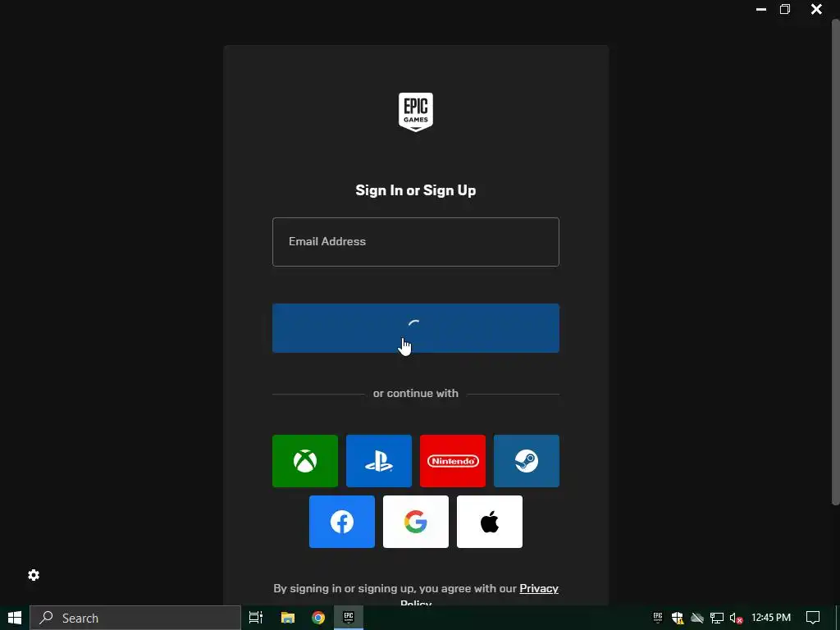Click the taskbar Search box
Image resolution: width=840 pixels, height=630 pixels.
pyautogui.click(x=135, y=618)
